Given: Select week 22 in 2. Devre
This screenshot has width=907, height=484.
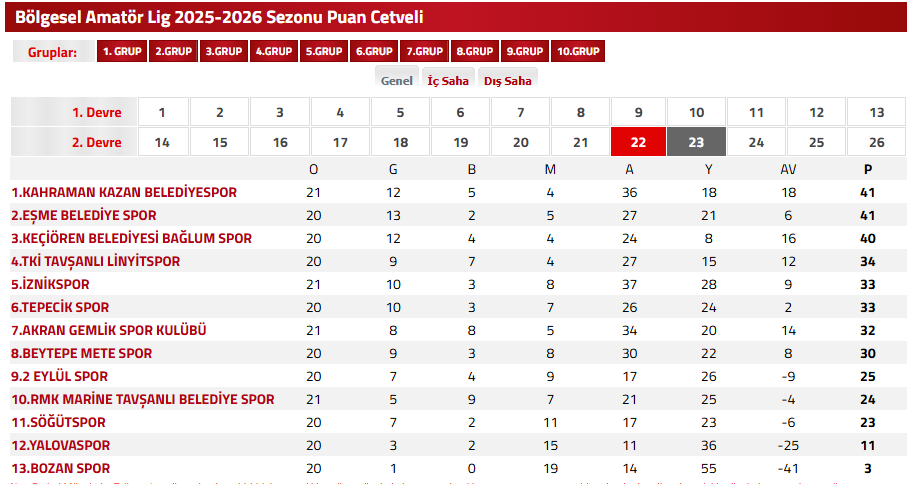Looking at the screenshot, I should click(x=638, y=142).
